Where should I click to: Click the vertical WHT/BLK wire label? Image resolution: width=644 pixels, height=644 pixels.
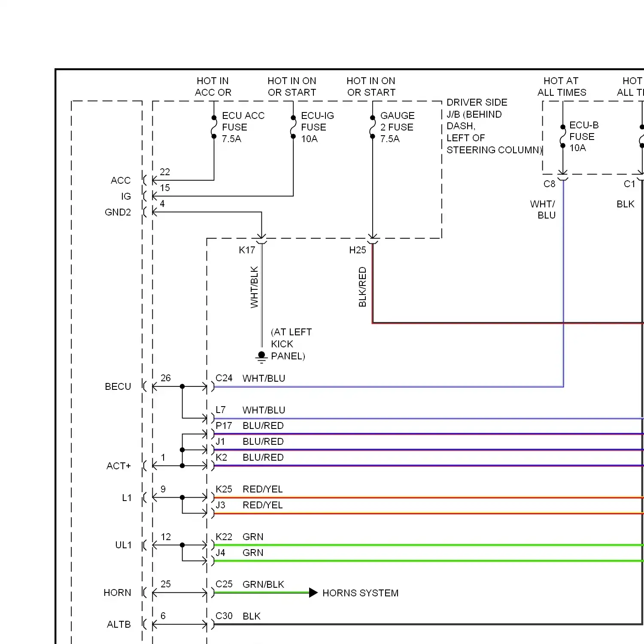pyautogui.click(x=254, y=287)
